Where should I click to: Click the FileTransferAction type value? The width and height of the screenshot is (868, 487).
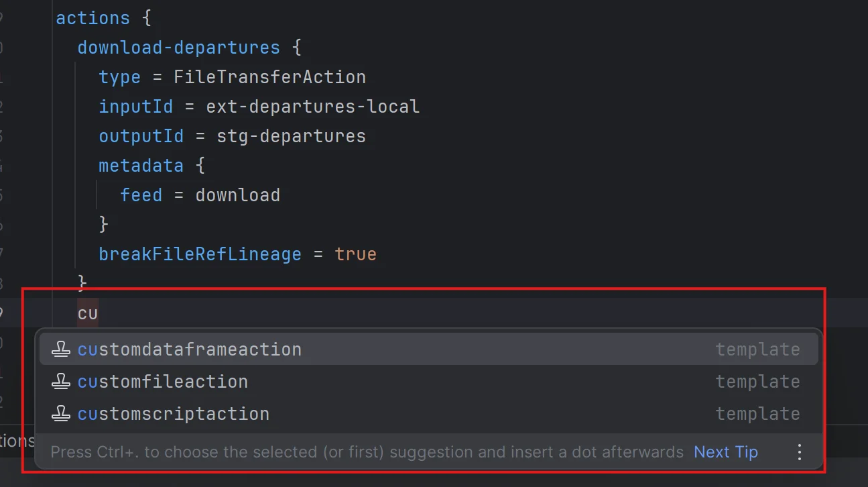tap(269, 76)
